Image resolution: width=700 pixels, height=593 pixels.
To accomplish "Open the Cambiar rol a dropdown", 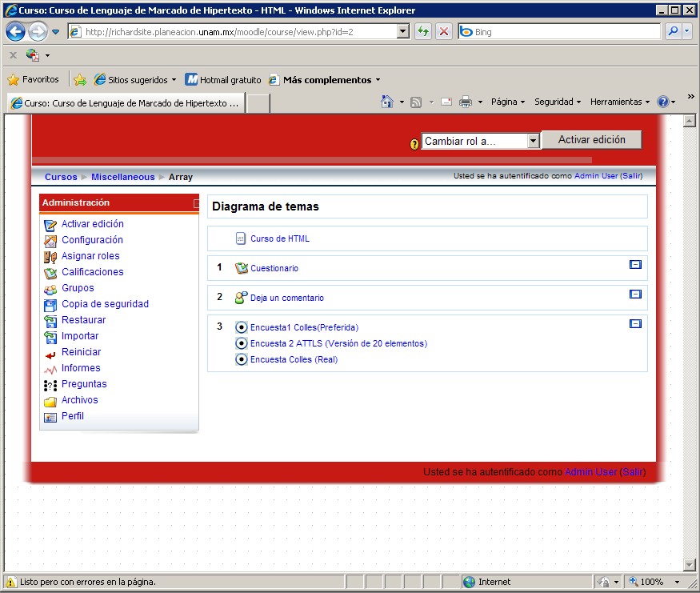I will click(x=534, y=141).
